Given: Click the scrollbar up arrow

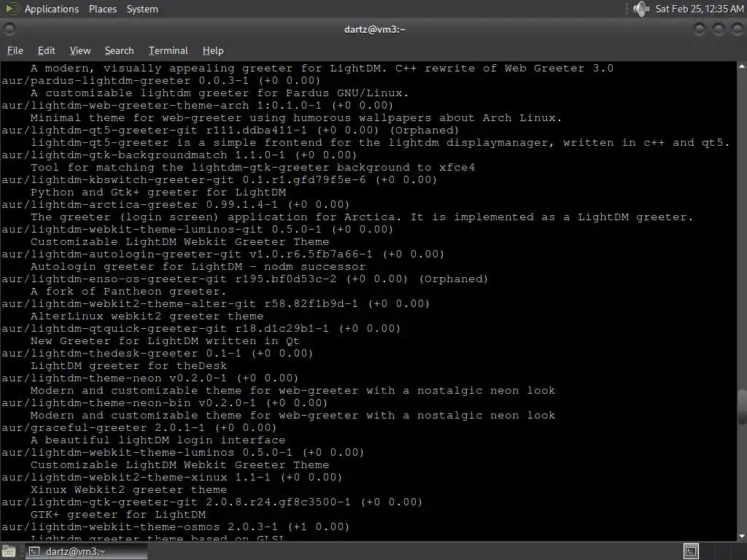Looking at the screenshot, I should (x=742, y=67).
